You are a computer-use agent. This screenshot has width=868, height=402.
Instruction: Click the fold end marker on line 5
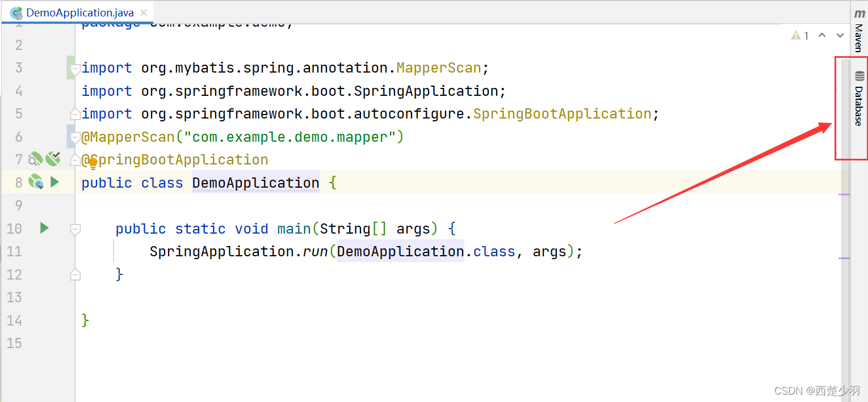(x=75, y=113)
